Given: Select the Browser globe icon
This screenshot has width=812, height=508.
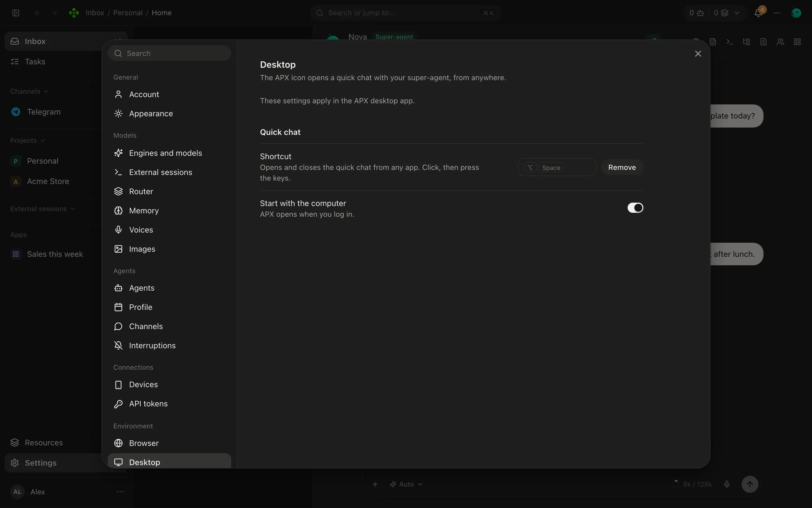Looking at the screenshot, I should pos(118,443).
